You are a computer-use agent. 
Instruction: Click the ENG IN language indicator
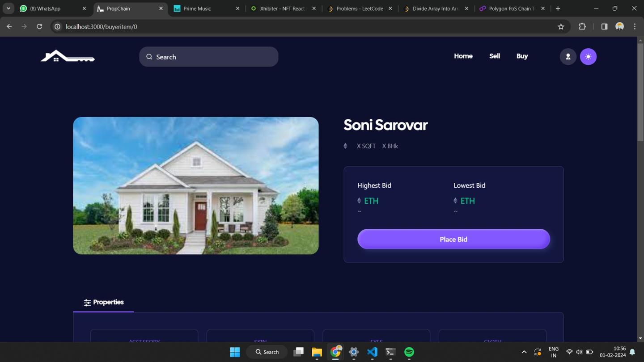pyautogui.click(x=554, y=352)
